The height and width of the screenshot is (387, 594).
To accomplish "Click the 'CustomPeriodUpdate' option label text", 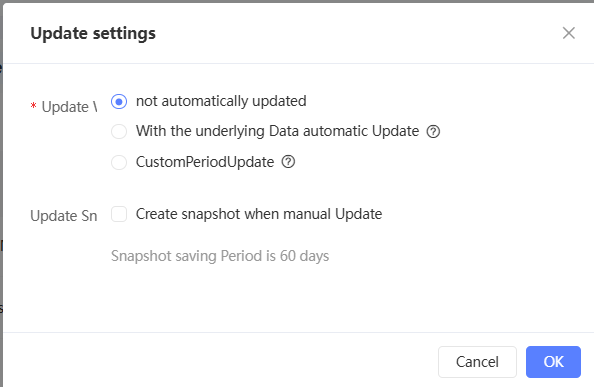I will [x=205, y=162].
